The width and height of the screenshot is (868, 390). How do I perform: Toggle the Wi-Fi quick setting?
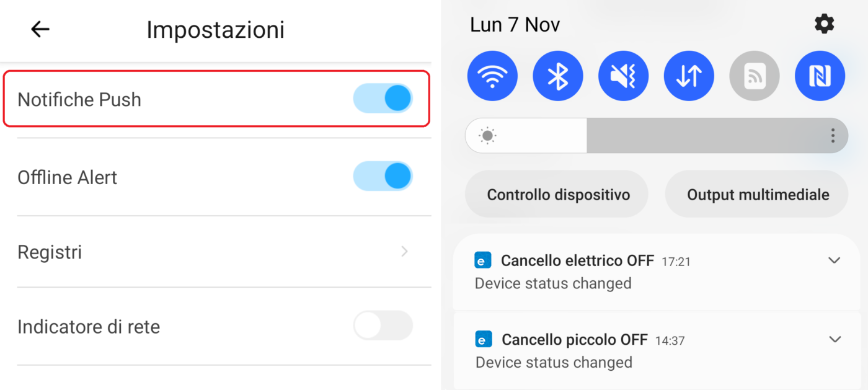point(492,76)
